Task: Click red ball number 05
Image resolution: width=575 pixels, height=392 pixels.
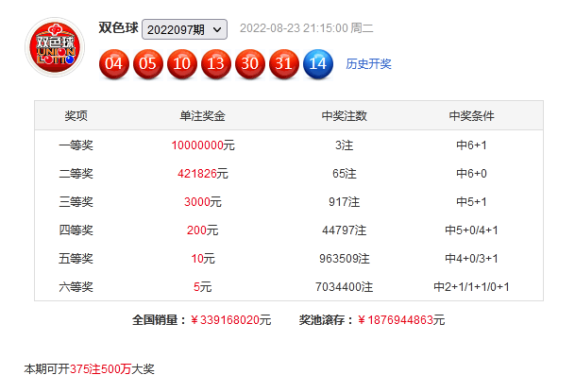Action: pyautogui.click(x=148, y=64)
